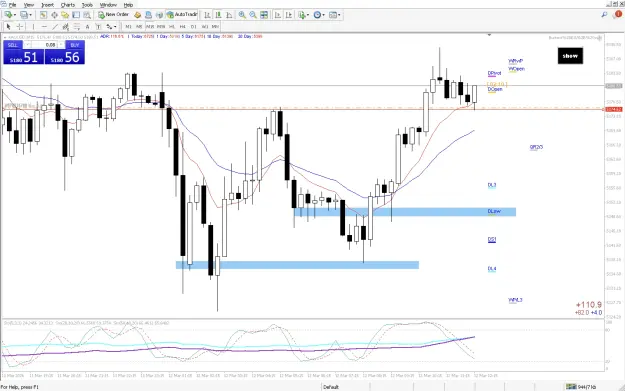Open the Navigator folder icon
The image size is (625, 391).
pyautogui.click(x=65, y=15)
